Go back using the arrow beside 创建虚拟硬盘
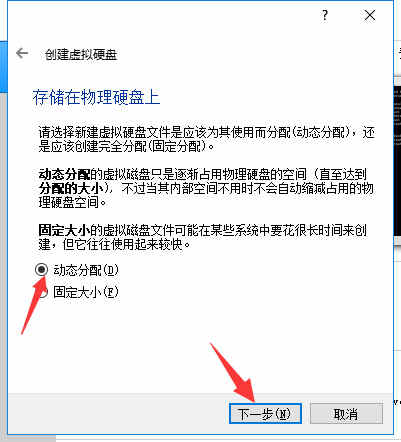Screen dimensions: 401x442 tap(22, 53)
